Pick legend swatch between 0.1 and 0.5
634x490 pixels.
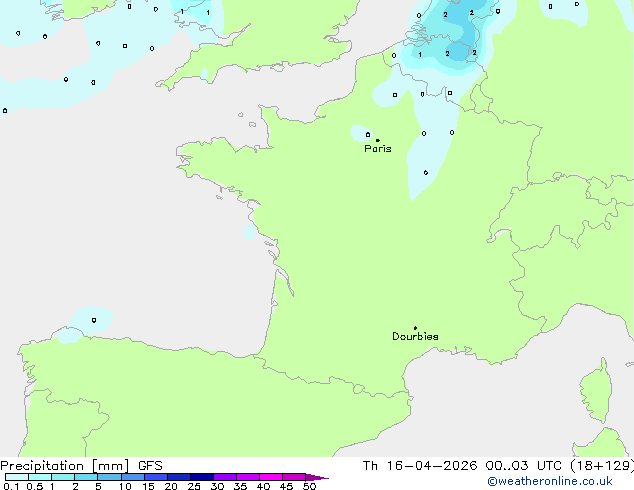(x=17, y=477)
